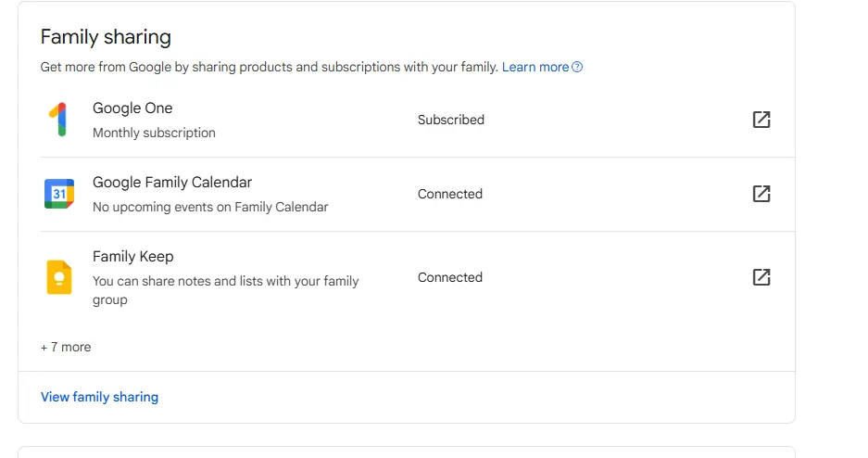868x458 pixels.
Task: Click Connected status for Family Calendar
Action: click(450, 194)
